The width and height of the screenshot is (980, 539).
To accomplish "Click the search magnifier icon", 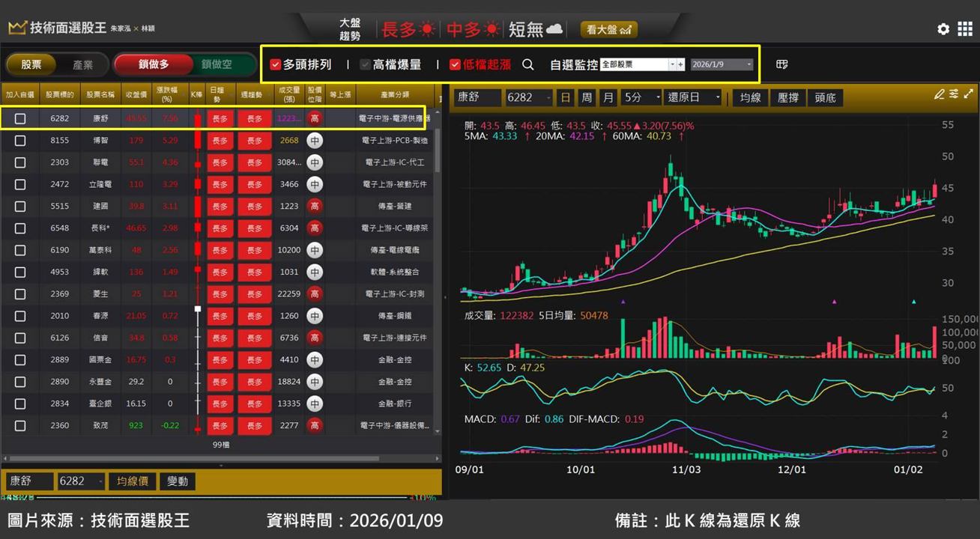I will point(528,64).
